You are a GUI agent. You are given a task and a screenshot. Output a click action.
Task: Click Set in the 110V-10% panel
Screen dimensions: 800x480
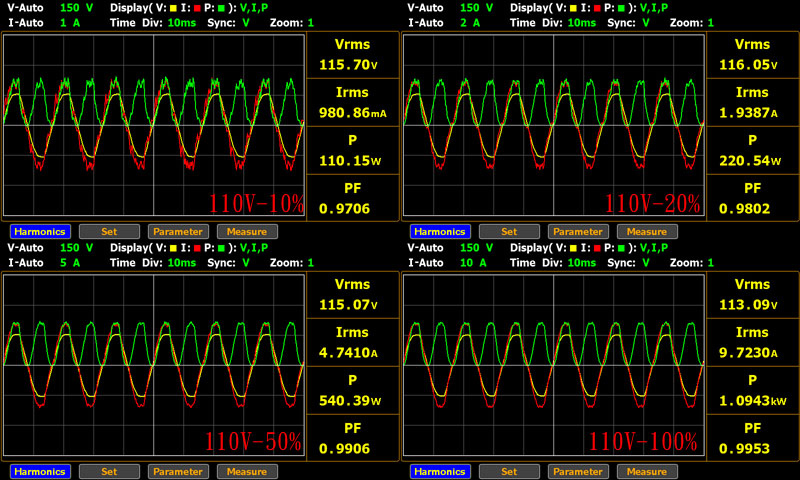pos(109,232)
